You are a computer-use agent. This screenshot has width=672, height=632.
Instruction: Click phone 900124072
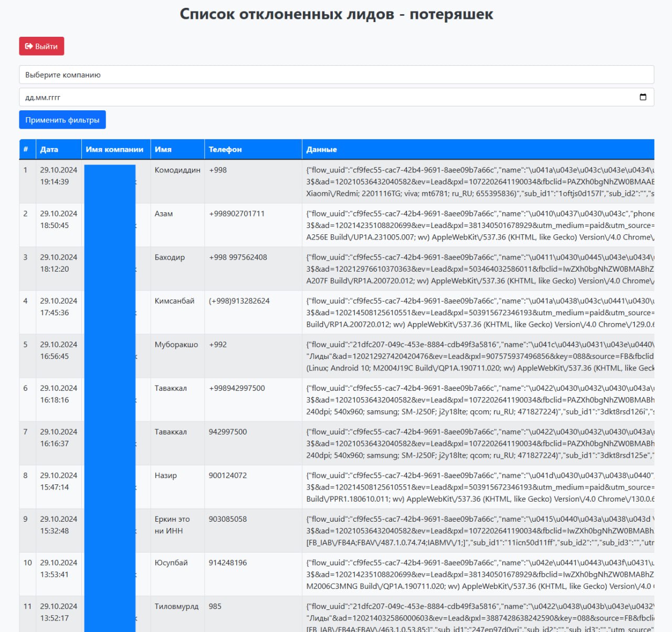click(228, 475)
